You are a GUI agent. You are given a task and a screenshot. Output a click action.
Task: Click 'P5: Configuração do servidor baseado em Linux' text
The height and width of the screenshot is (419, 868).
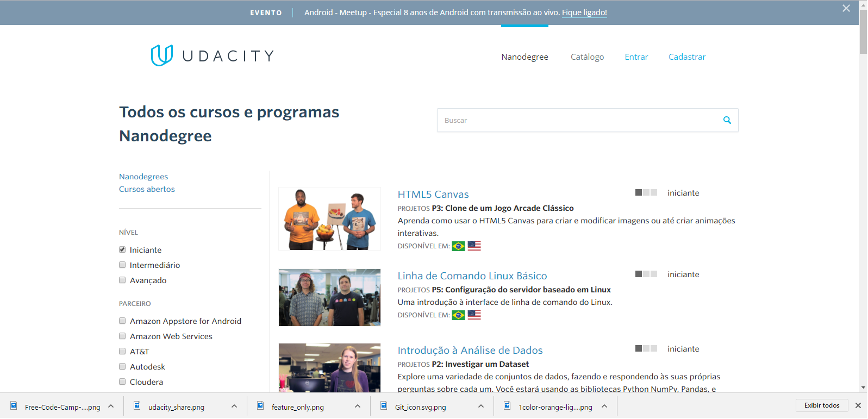click(521, 290)
